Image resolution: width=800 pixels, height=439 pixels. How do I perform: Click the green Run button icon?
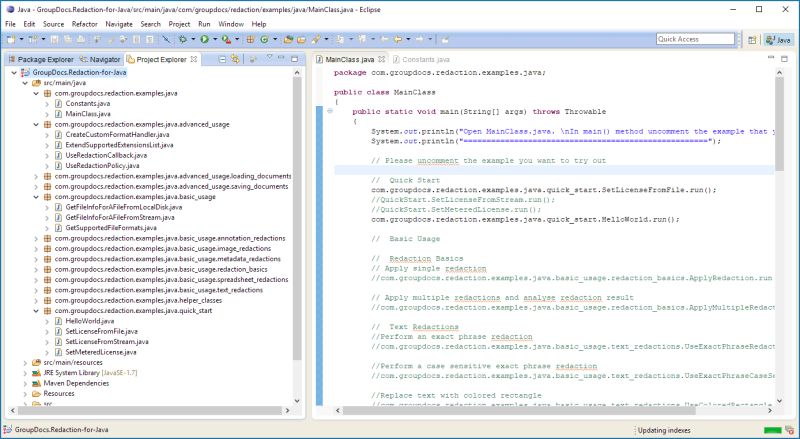(x=205, y=39)
